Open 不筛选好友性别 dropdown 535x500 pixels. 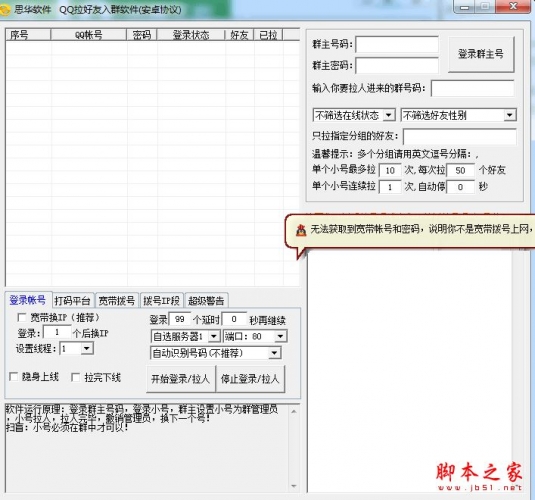(509, 115)
